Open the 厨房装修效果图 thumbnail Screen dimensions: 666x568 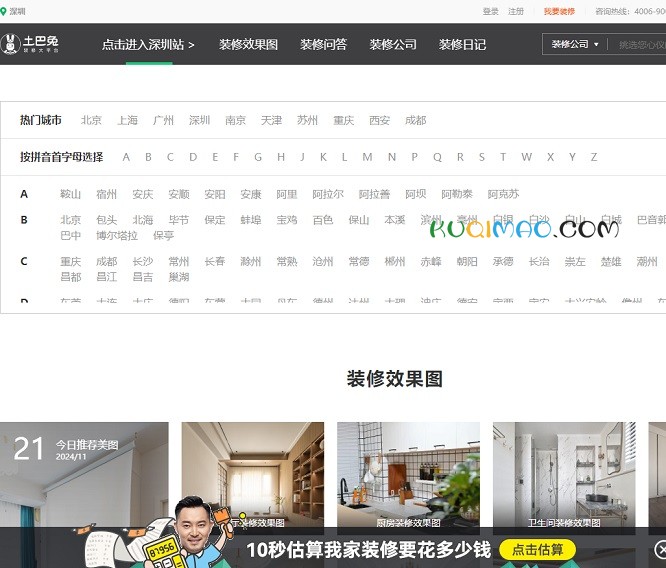pos(408,475)
